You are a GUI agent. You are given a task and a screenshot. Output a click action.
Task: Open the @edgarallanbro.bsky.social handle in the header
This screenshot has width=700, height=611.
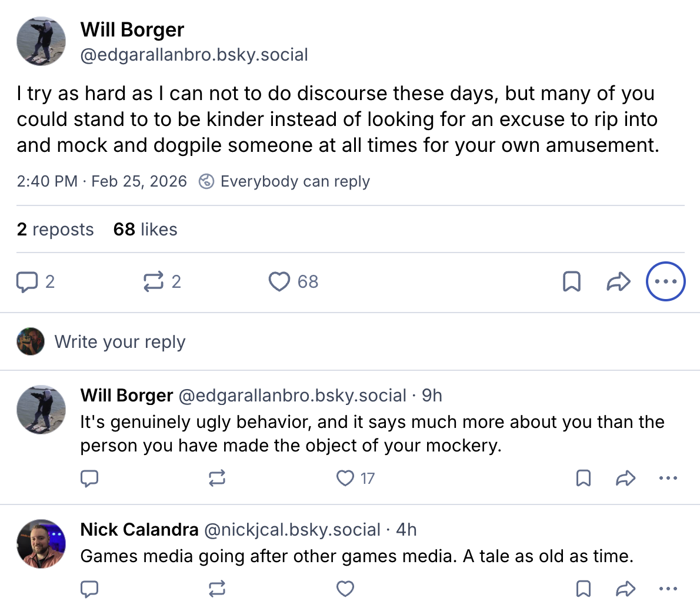click(x=194, y=55)
